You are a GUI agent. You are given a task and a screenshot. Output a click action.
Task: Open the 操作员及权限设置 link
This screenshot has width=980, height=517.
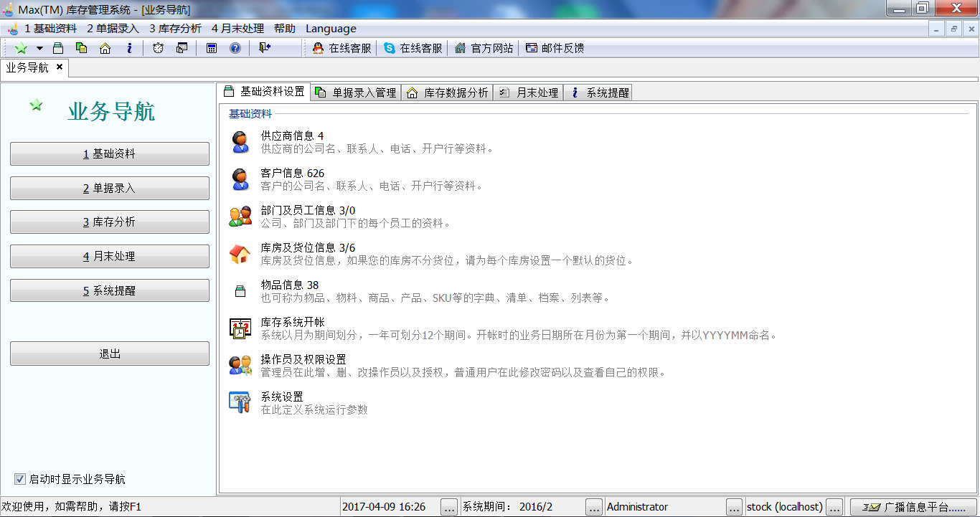(x=303, y=359)
